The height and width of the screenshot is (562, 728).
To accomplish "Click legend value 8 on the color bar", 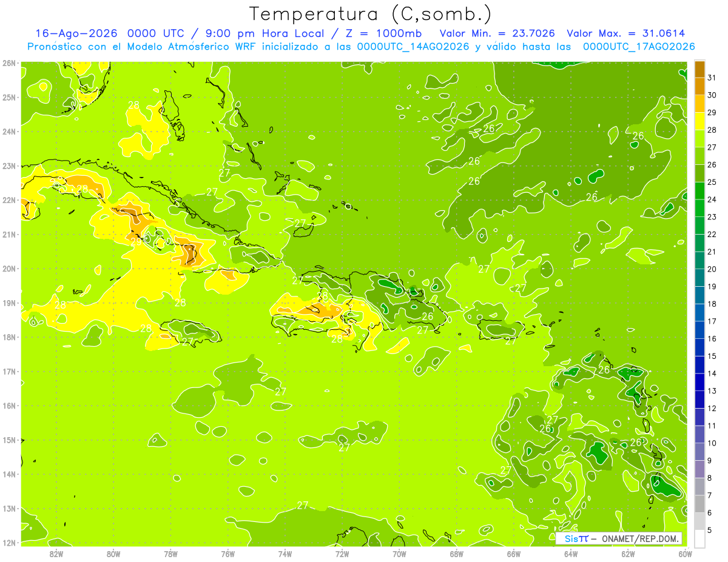I will 709,478.
